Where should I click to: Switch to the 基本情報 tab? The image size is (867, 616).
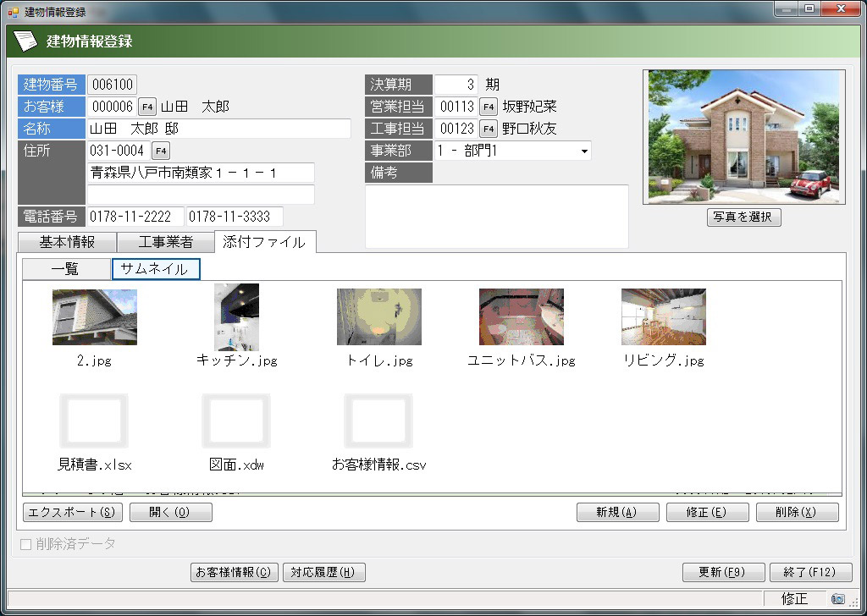67,242
